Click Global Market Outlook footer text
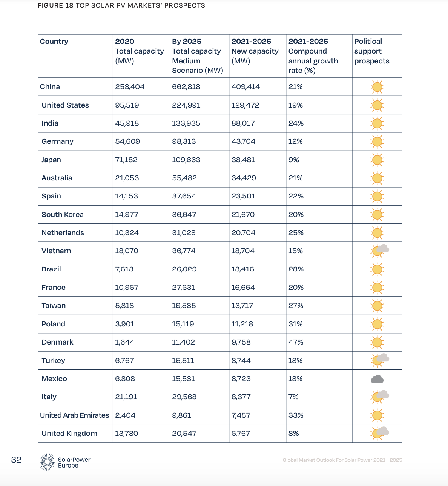The width and height of the screenshot is (448, 486). tap(342, 460)
